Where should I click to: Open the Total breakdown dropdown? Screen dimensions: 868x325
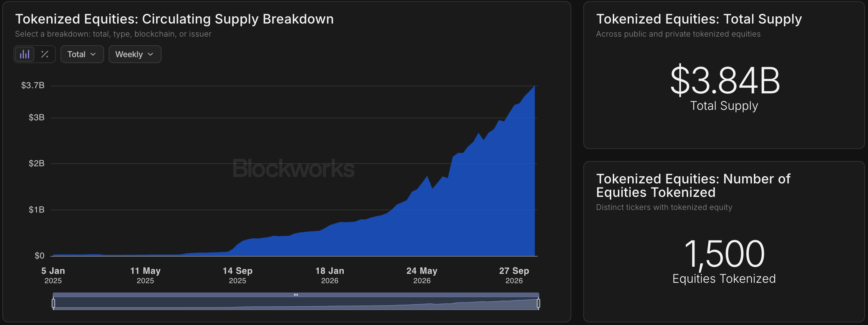pyautogui.click(x=82, y=54)
